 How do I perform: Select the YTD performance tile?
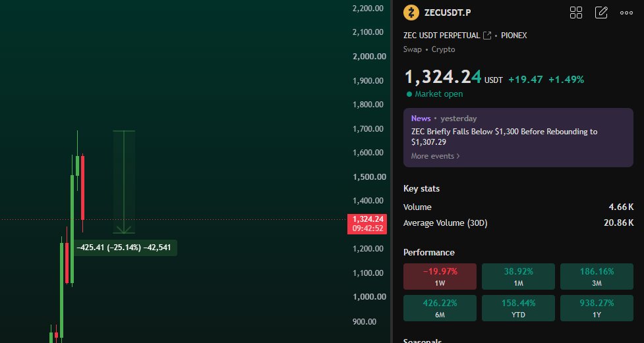pyautogui.click(x=518, y=308)
